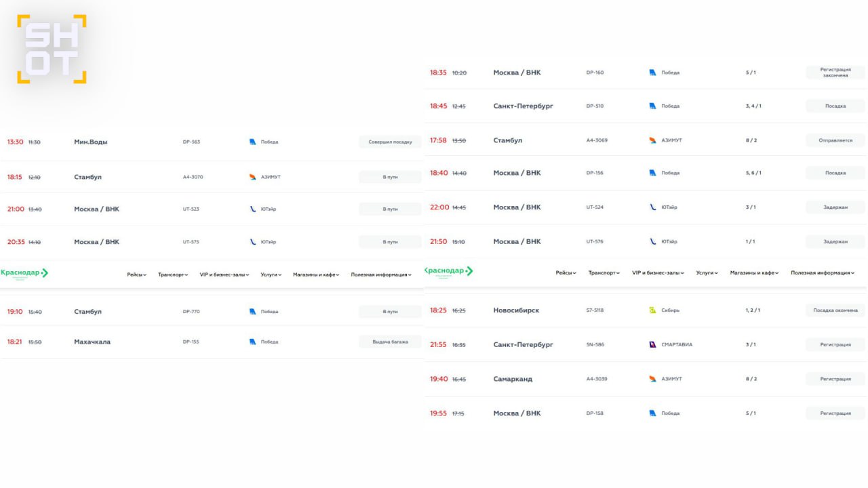Open the Самарканд destination link
The image size is (868, 488).
[513, 379]
